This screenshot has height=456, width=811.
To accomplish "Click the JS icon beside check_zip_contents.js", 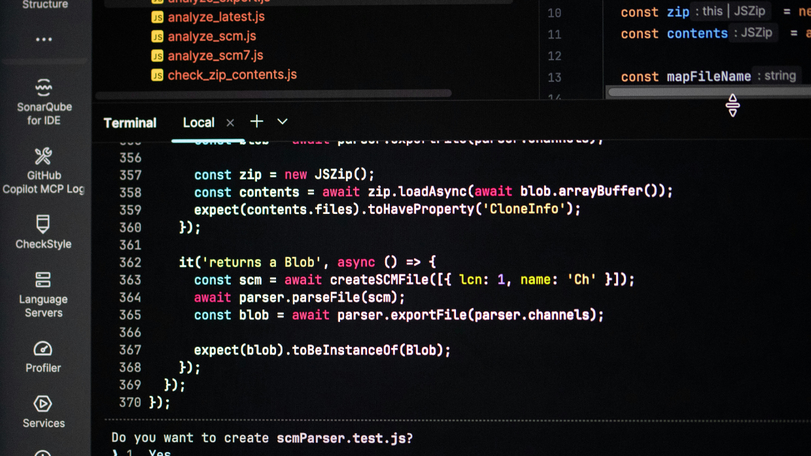I will [157, 75].
